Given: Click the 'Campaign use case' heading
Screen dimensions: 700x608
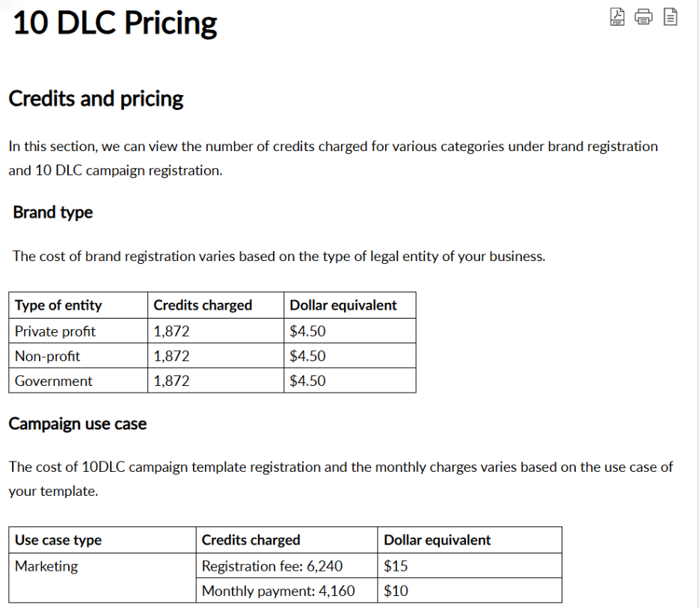Looking at the screenshot, I should click(x=78, y=423).
